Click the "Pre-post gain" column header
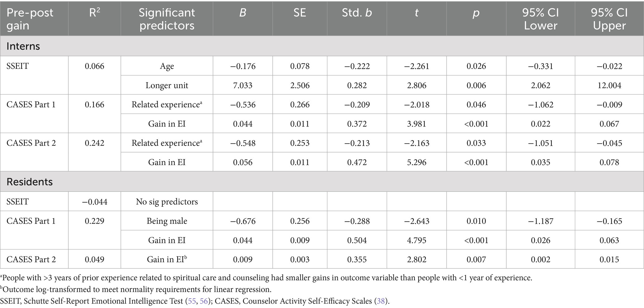 point(30,19)
